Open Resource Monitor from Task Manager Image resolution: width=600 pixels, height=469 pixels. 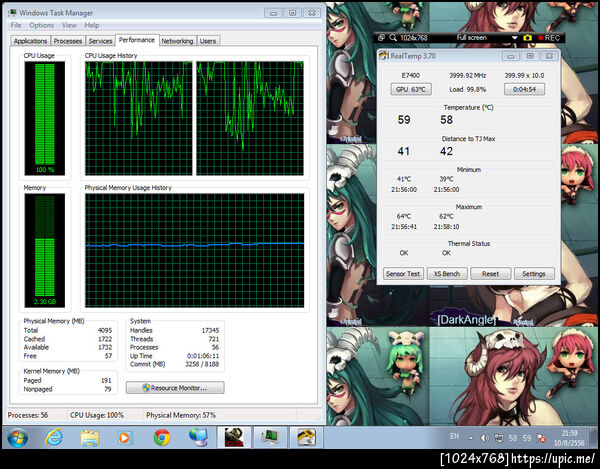175,388
